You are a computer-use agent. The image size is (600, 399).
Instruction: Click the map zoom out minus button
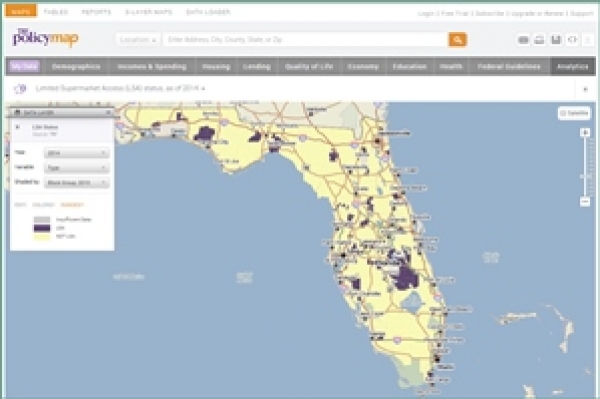(585, 201)
